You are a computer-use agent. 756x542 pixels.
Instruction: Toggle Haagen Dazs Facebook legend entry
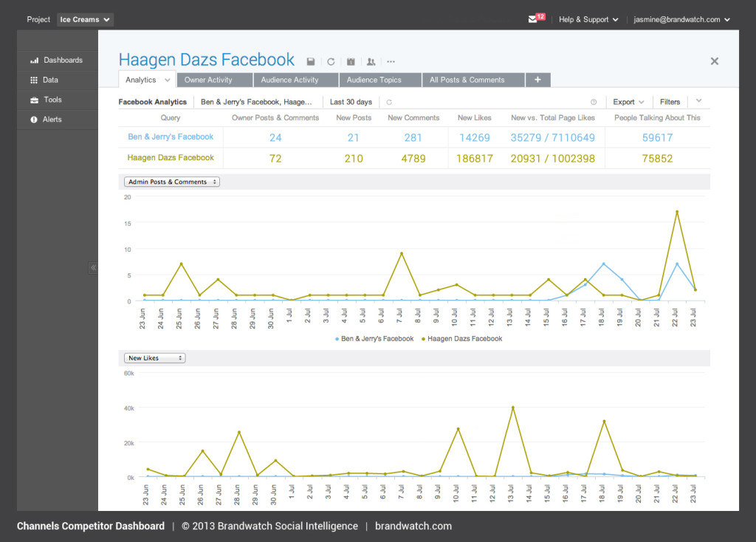pos(461,339)
